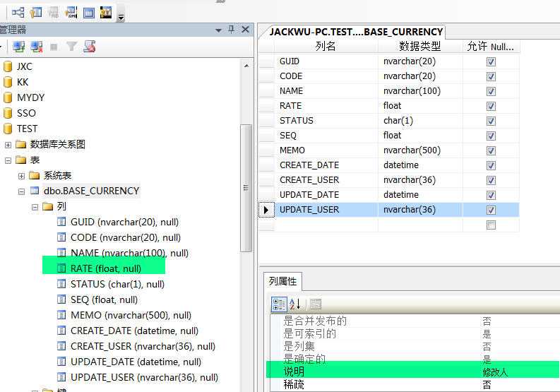Uncheck Allow Null for NAME row

[491, 92]
